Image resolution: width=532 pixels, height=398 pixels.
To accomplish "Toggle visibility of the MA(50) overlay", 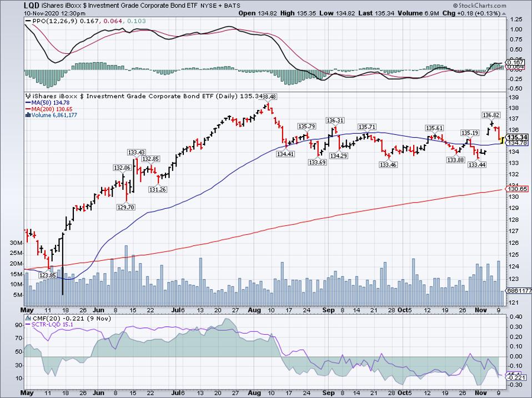I will tap(44, 103).
